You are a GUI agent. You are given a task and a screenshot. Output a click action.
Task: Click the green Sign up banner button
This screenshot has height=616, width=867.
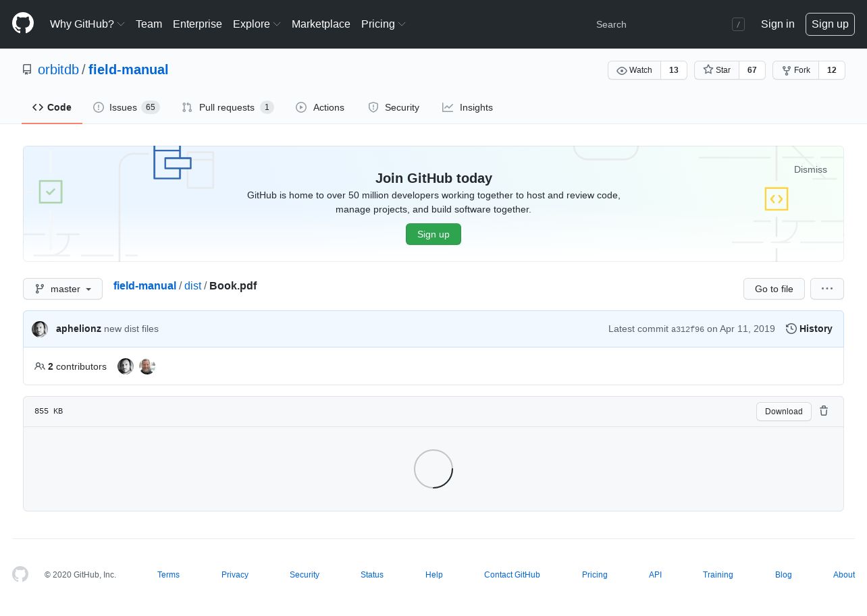(x=433, y=234)
